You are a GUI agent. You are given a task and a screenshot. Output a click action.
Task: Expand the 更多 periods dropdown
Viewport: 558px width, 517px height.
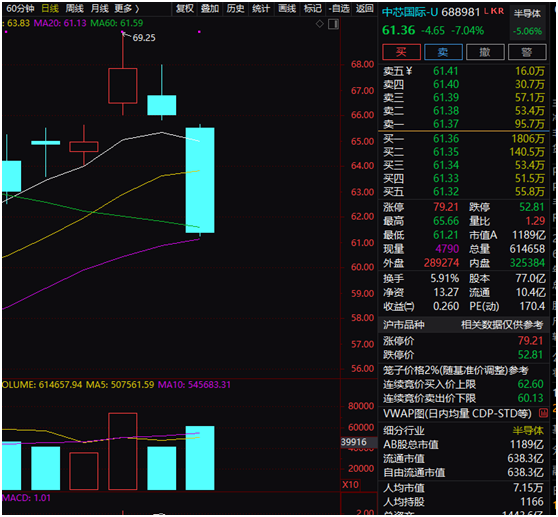coord(127,8)
